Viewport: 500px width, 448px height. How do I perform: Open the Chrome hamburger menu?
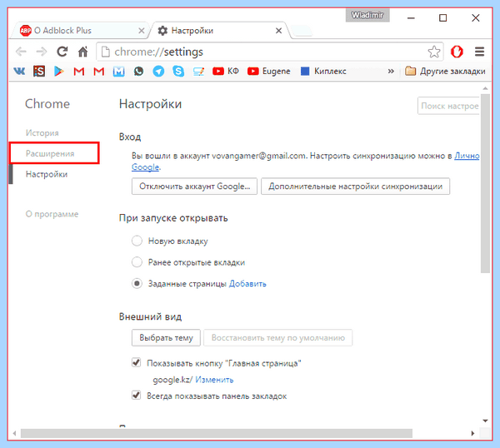(480, 52)
